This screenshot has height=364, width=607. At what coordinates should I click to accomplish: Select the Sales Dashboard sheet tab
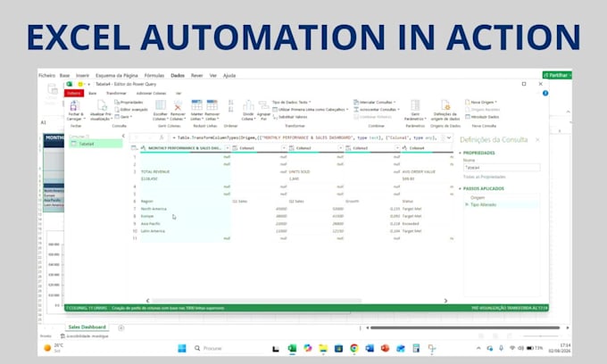[x=87, y=327]
